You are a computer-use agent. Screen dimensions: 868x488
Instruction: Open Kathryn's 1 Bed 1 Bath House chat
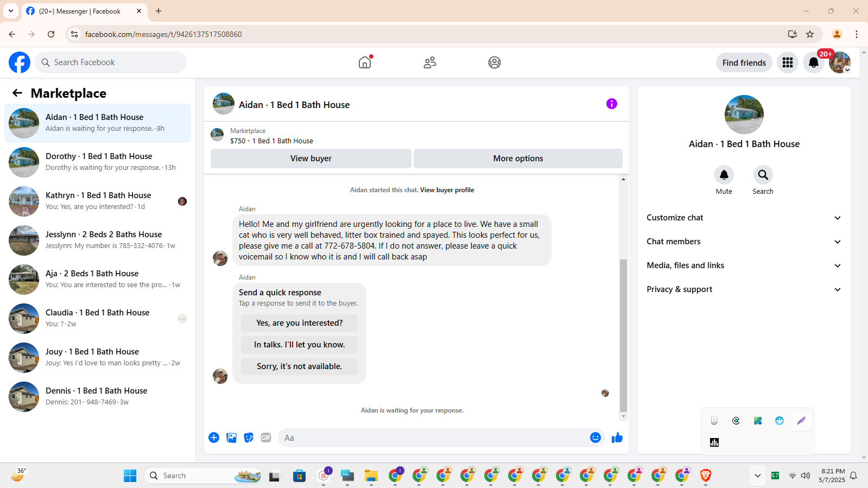pyautogui.click(x=98, y=201)
